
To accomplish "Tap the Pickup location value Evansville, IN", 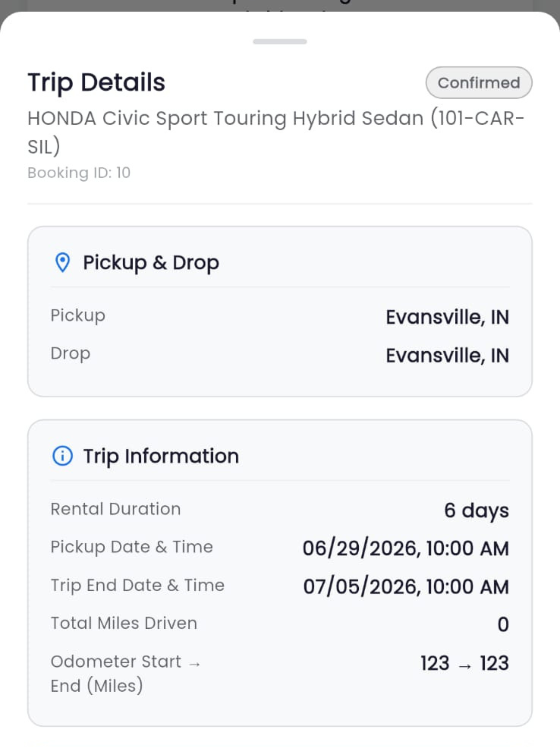I will pos(447,317).
